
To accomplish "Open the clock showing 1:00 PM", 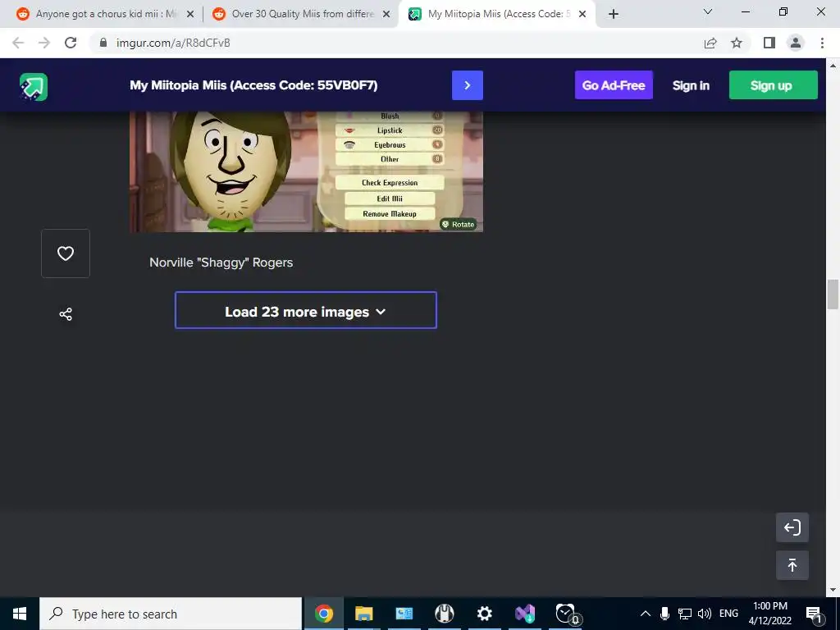I will [769, 614].
